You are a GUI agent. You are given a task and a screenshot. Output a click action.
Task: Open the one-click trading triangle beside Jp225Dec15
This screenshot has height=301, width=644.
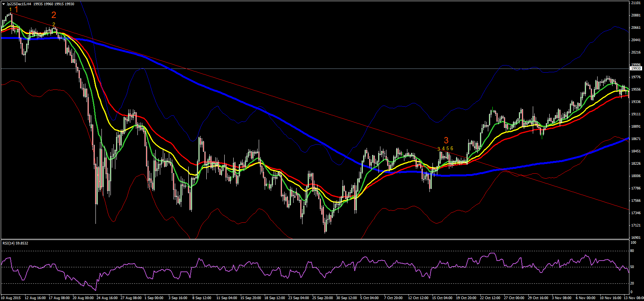(3, 4)
